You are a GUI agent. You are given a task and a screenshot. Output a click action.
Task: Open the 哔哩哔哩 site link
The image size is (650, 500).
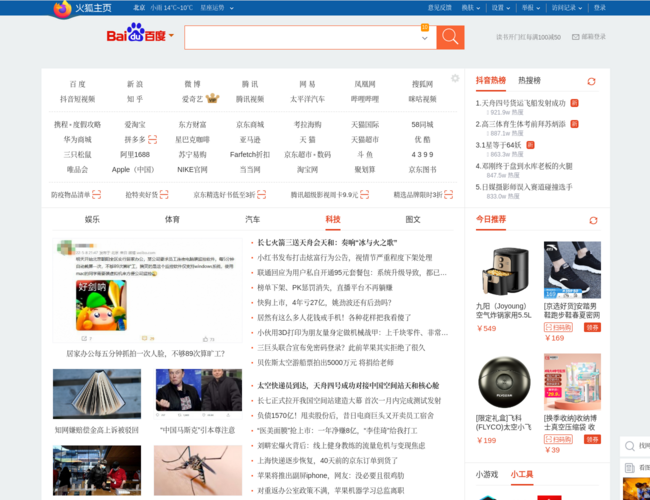pyautogui.click(x=365, y=99)
